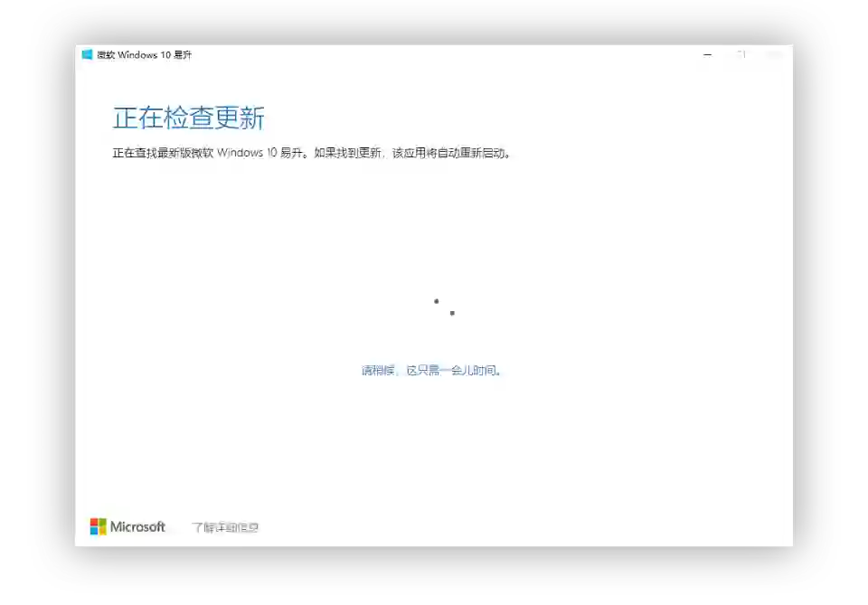Image resolution: width=868 pixels, height=605 pixels.
Task: Click the loading spinner dots
Action: click(x=444, y=307)
